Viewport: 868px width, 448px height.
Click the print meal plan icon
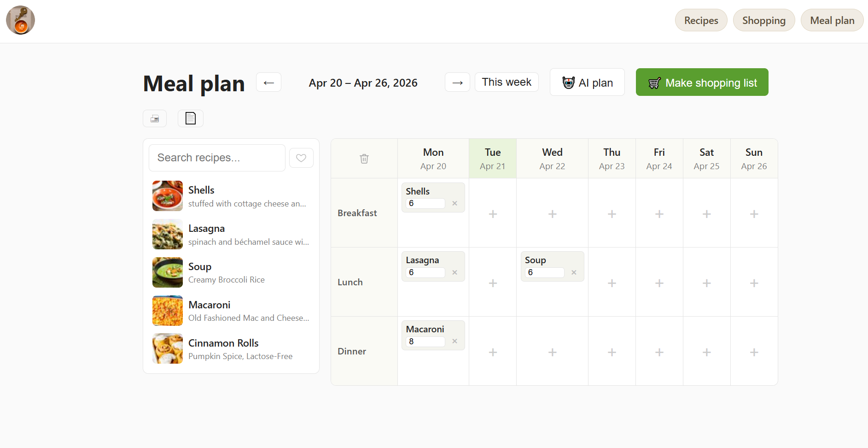coord(155,118)
